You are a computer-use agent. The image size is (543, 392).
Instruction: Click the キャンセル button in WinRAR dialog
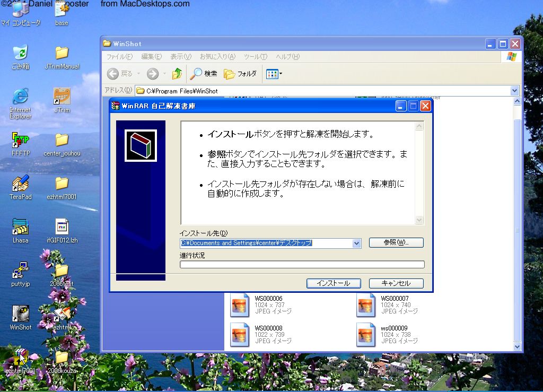(x=396, y=283)
